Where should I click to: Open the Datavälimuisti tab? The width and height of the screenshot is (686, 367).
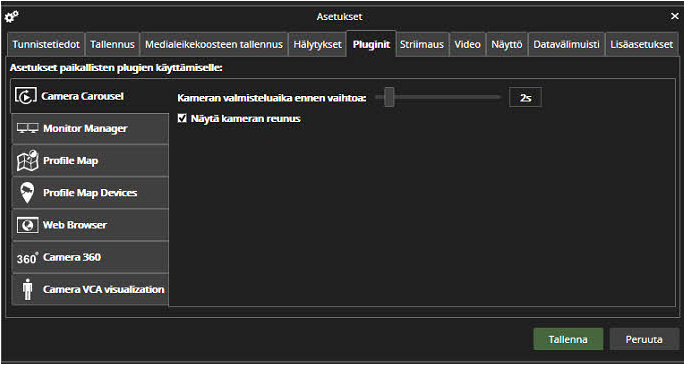pyautogui.click(x=566, y=44)
